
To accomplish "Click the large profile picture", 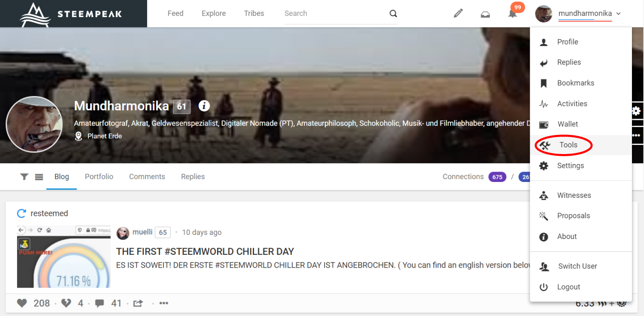I will (x=34, y=124).
